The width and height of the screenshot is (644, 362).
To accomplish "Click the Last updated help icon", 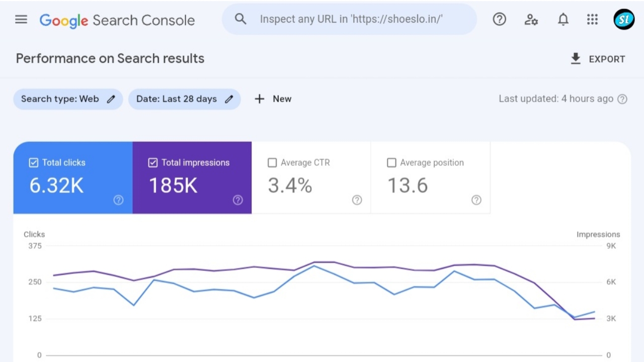I will pyautogui.click(x=622, y=99).
